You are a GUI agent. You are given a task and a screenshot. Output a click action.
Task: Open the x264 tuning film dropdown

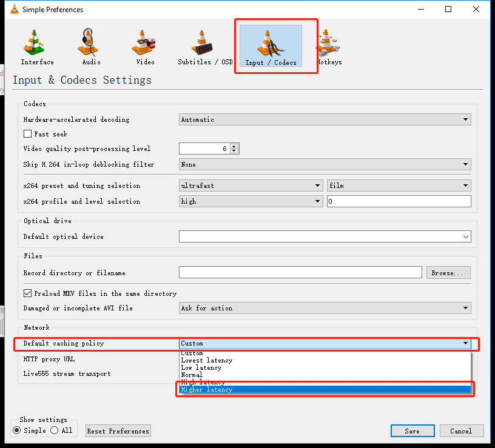coord(399,186)
